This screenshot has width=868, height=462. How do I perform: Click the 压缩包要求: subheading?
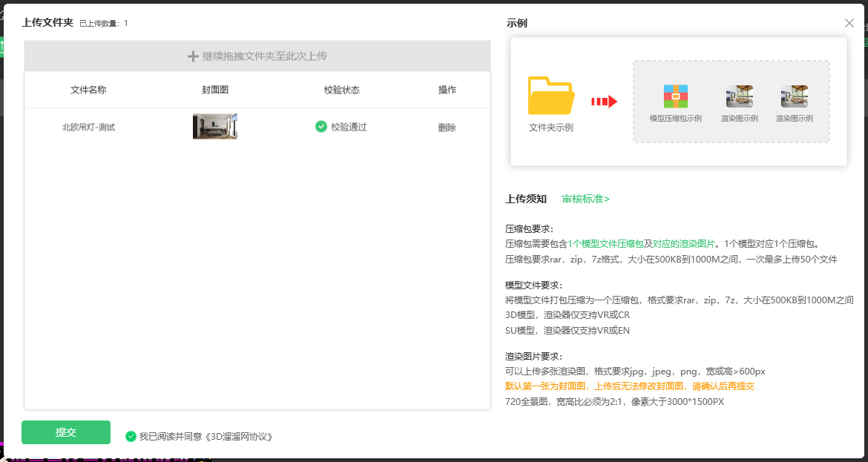(x=529, y=228)
